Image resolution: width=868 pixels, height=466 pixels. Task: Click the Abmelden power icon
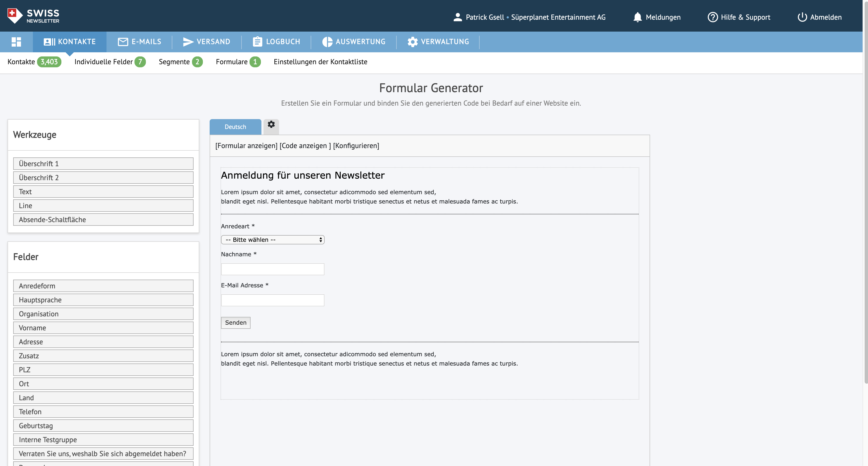click(802, 17)
